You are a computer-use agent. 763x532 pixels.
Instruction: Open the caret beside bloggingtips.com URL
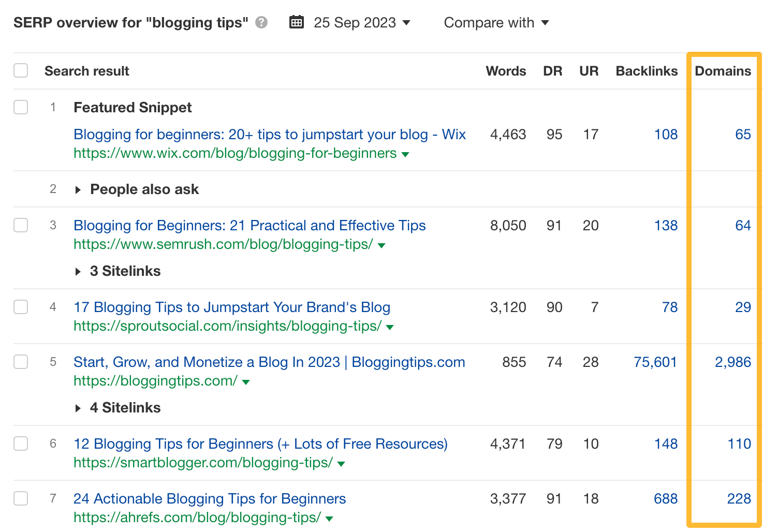pyautogui.click(x=245, y=381)
